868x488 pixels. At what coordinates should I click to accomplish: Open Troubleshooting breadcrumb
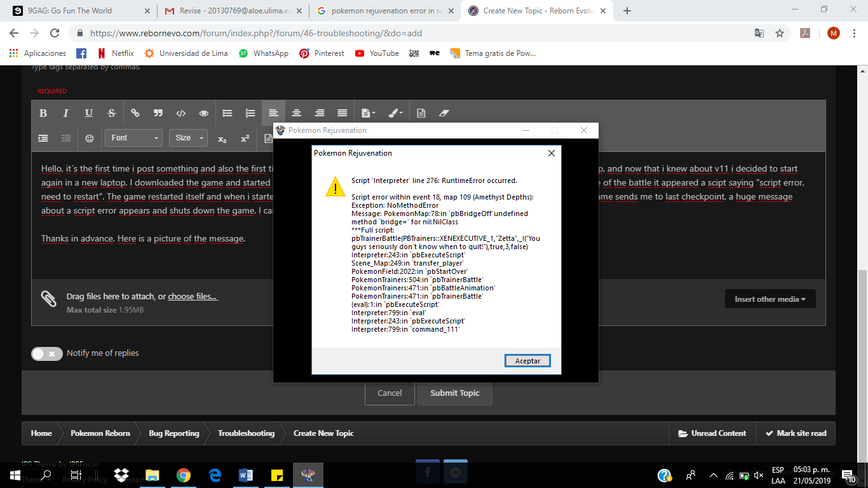click(246, 433)
